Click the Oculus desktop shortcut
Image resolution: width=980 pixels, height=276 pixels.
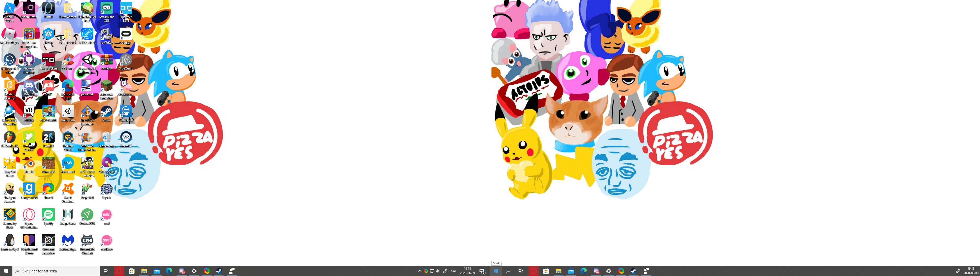click(126, 36)
